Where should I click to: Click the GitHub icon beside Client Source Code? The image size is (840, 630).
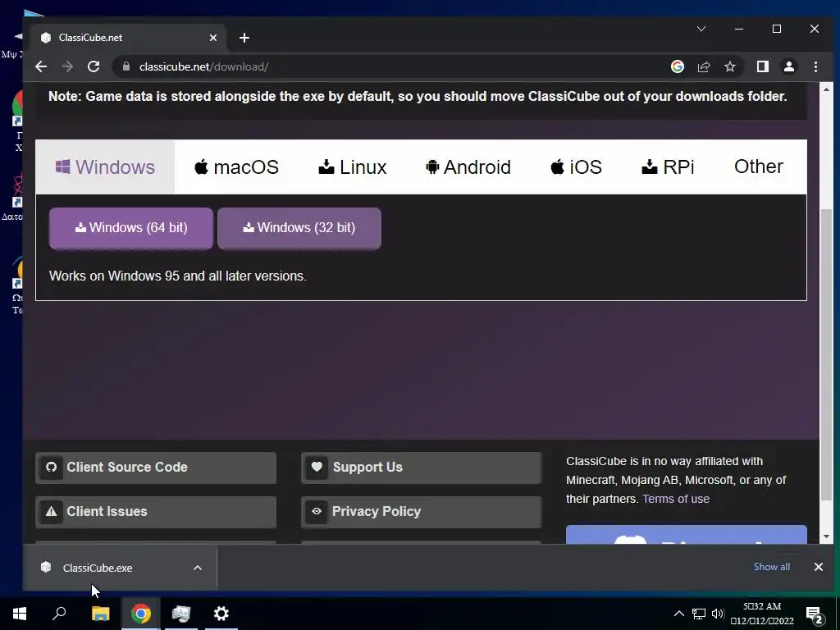51,467
